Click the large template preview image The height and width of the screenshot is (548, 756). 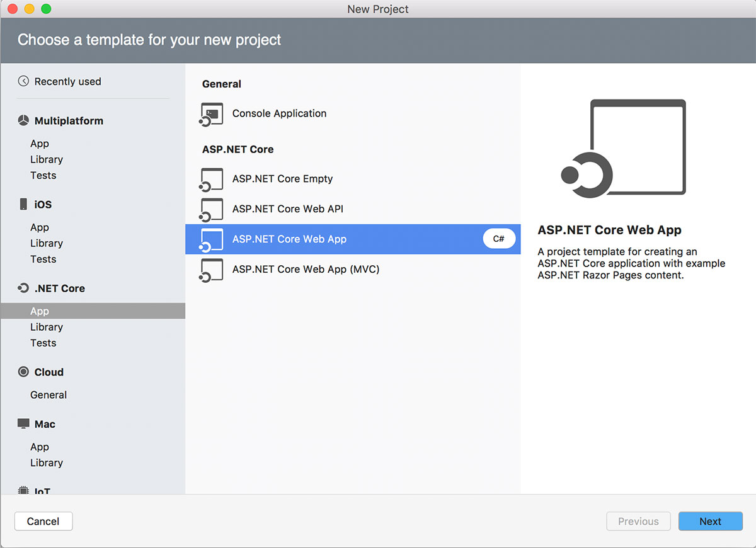click(623, 148)
